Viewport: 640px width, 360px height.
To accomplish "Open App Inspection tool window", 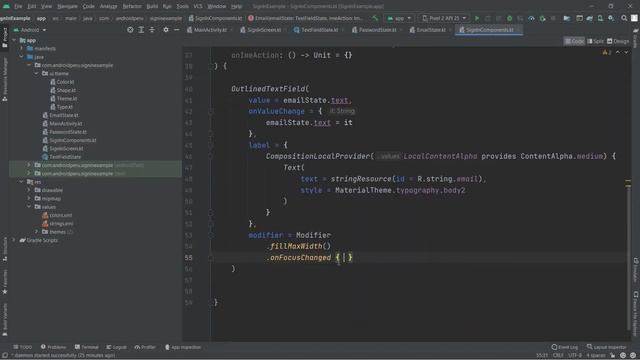I will pos(182,347).
